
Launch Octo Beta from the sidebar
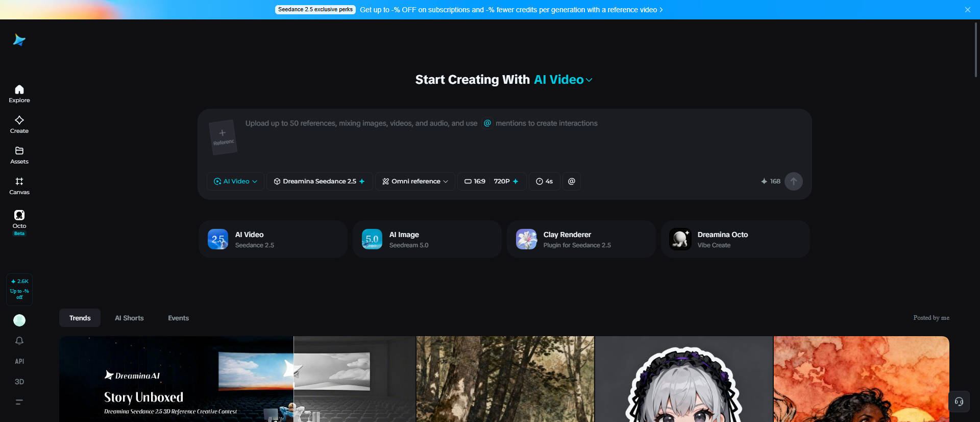point(19,222)
